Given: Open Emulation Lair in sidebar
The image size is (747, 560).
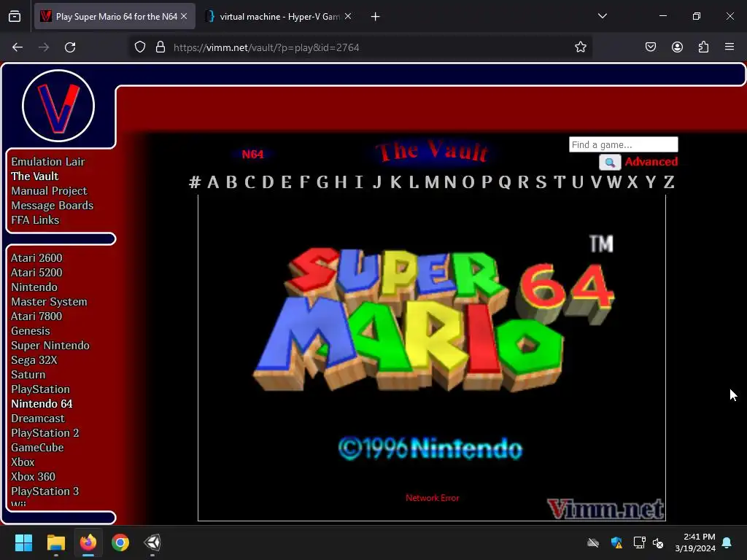Looking at the screenshot, I should pos(47,161).
